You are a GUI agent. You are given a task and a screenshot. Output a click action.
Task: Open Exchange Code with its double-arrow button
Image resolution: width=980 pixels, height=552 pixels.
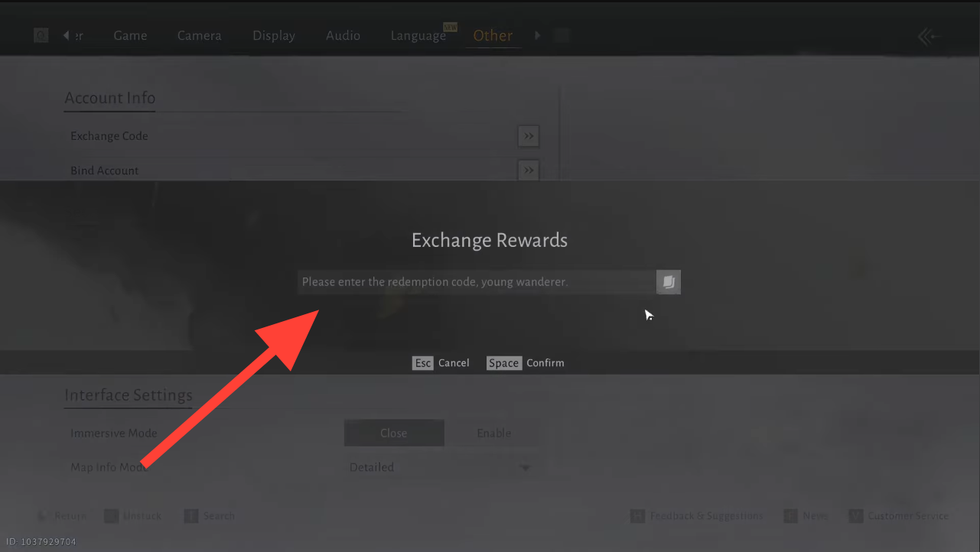coord(528,136)
